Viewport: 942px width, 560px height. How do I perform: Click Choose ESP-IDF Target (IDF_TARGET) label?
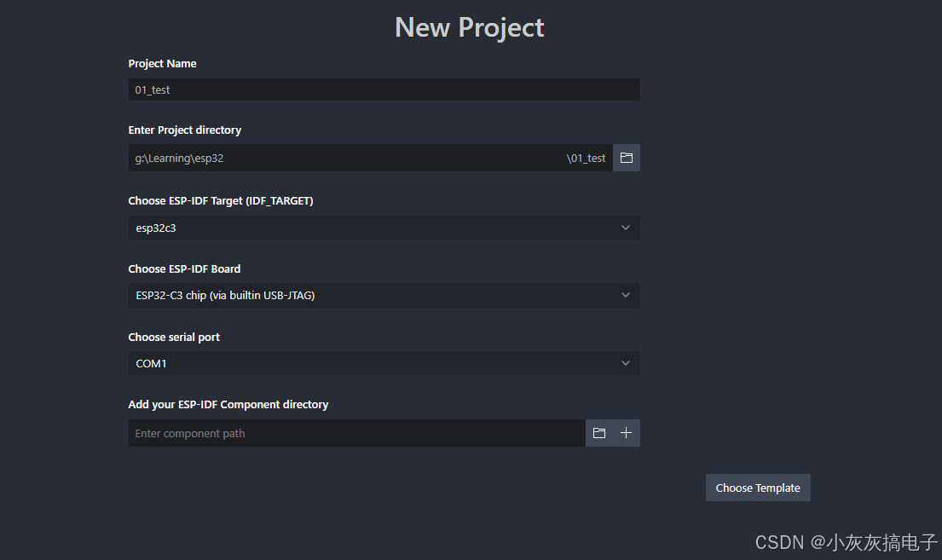(221, 200)
